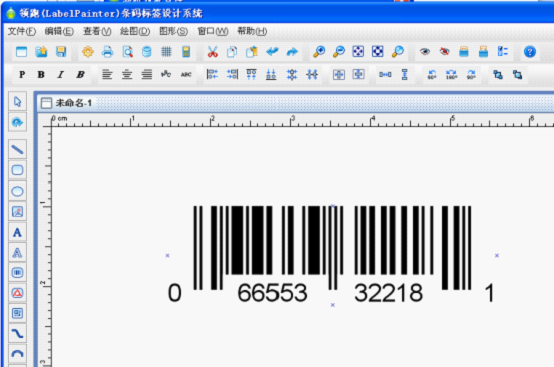Open the 帮助(H) menu
This screenshot has height=367, width=554.
[252, 31]
